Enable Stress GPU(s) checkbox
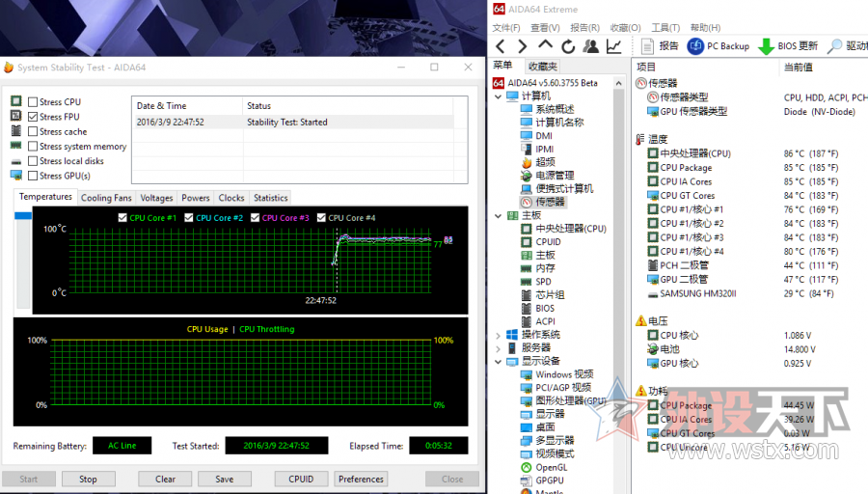868x494 pixels. 33,176
